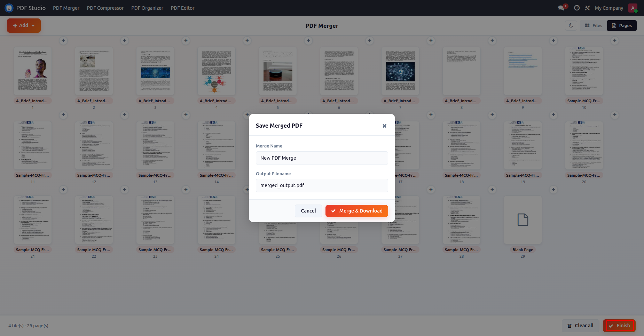
Task: Select page 21 Sample-MCQ thumbnail
Action: [33, 220]
